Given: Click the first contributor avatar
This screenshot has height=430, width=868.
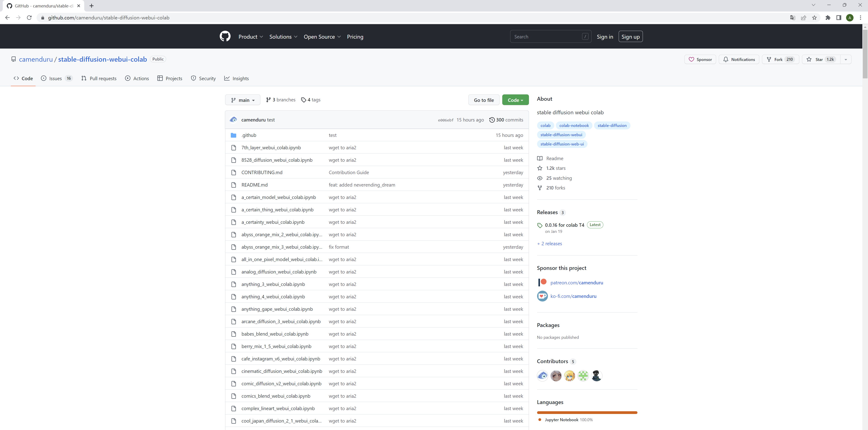Looking at the screenshot, I should click(x=542, y=375).
